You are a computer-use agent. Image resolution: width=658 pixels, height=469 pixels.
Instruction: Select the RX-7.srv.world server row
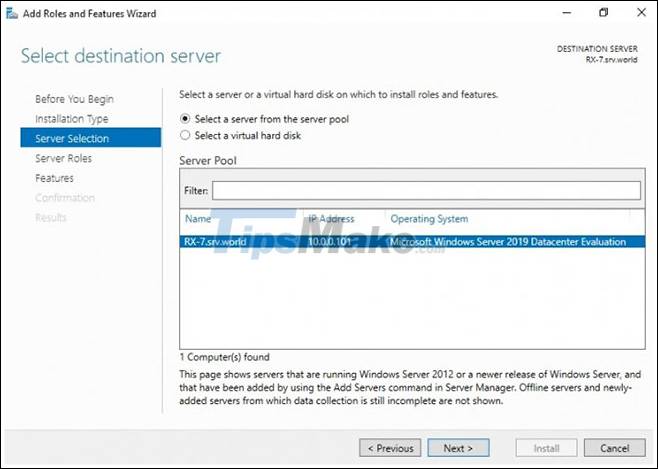point(412,242)
